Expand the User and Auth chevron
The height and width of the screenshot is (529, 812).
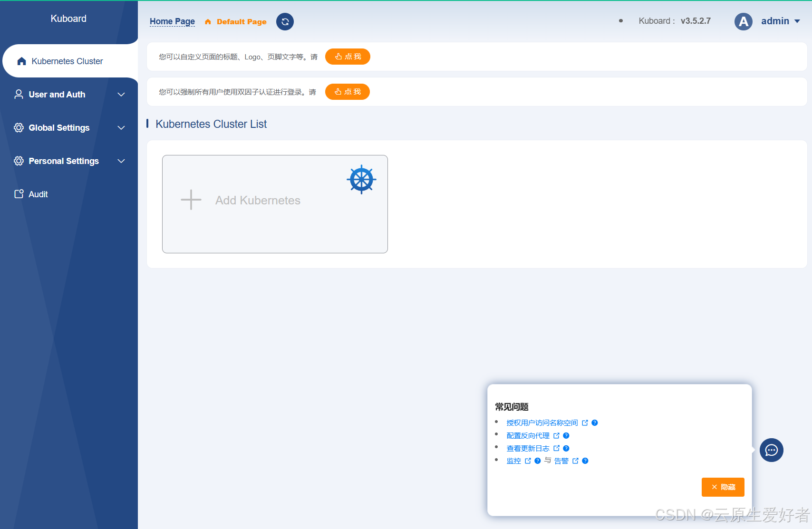(x=121, y=95)
